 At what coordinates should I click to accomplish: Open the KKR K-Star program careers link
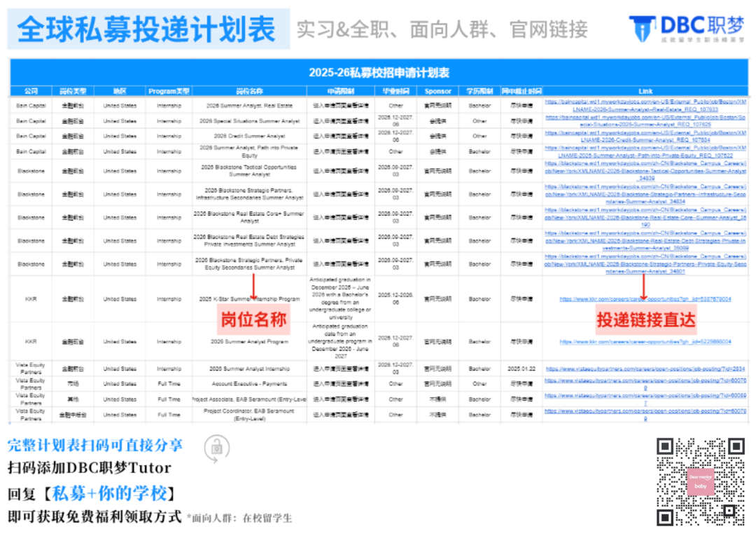click(645, 299)
